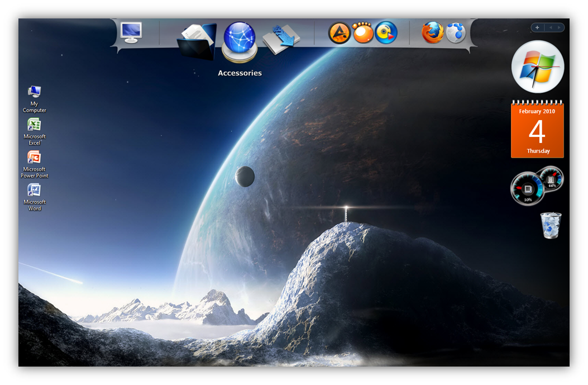
Task: Open Microsoft Excel desktop shortcut
Action: click(x=34, y=132)
